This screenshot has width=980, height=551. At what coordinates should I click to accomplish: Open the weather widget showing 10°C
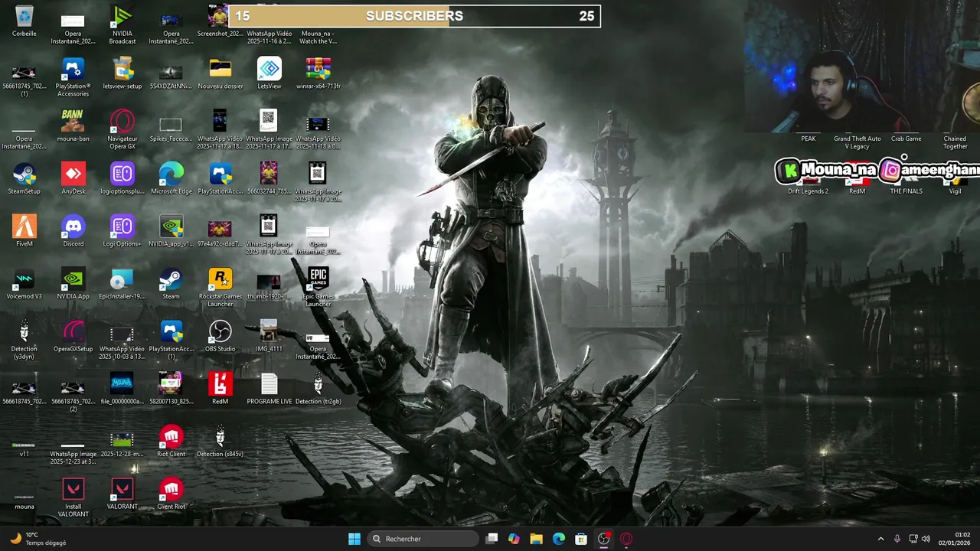coord(38,539)
